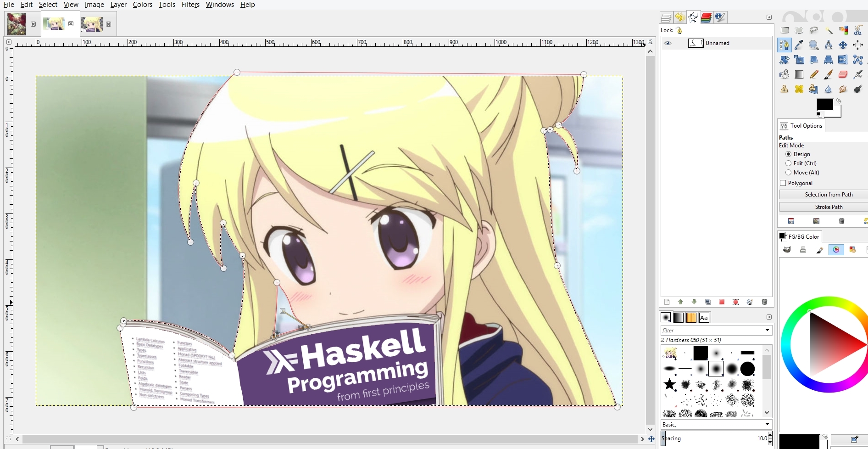Toggle visibility of the Unnamed layer
The height and width of the screenshot is (449, 868).
click(668, 43)
